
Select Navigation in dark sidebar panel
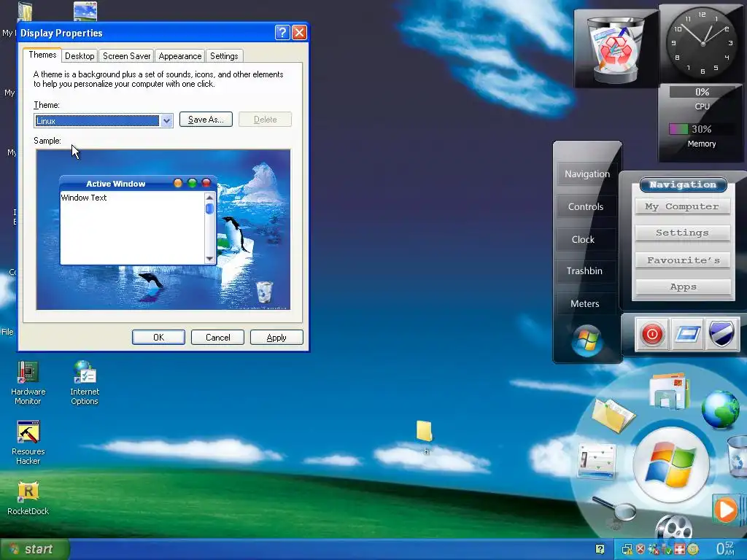[x=587, y=174]
